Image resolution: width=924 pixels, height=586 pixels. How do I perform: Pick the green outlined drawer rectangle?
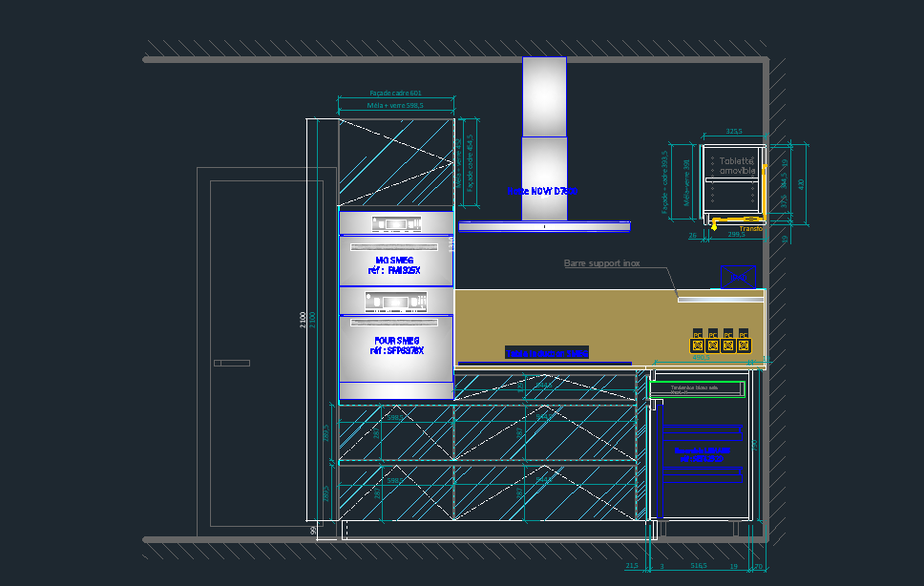click(697, 388)
